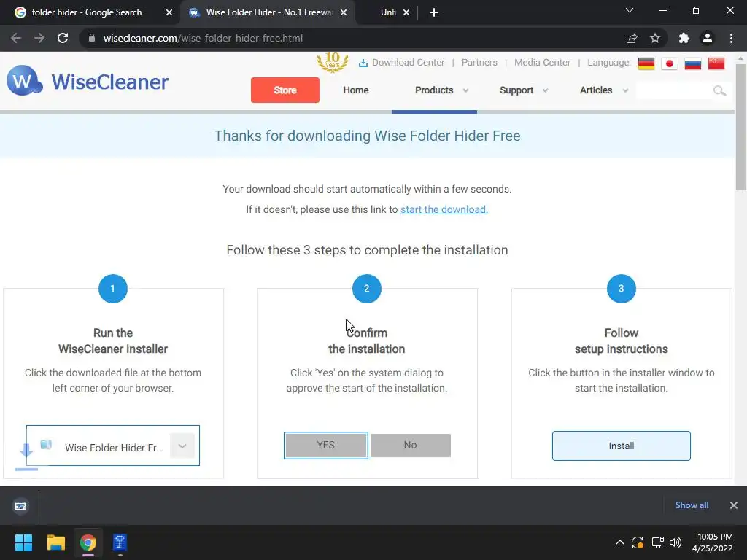747x560 pixels.
Task: View site information lock icon
Action: tap(92, 38)
